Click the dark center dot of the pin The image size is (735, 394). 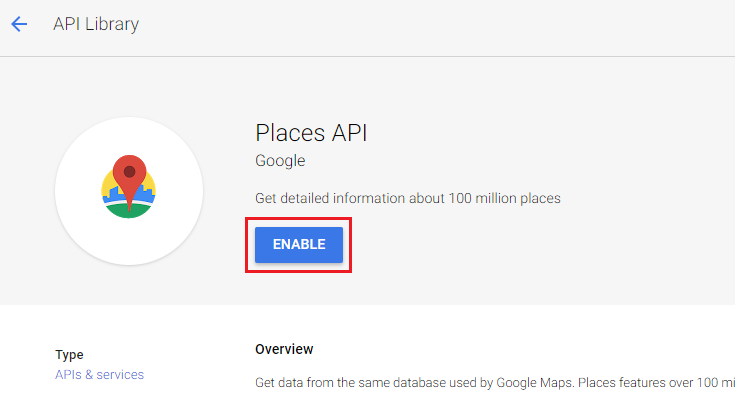129,171
